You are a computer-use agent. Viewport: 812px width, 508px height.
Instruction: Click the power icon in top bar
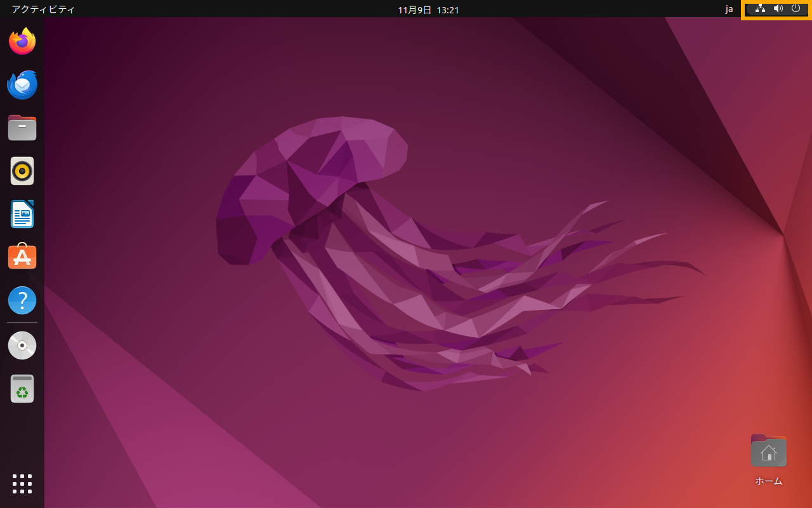796,8
